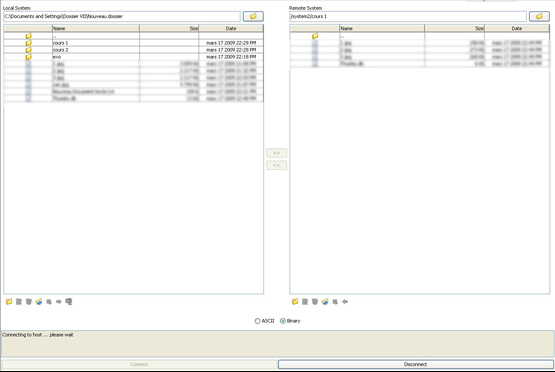The height and width of the screenshot is (372, 555).
Task: Click the << transfer to local button
Action: coord(276,165)
